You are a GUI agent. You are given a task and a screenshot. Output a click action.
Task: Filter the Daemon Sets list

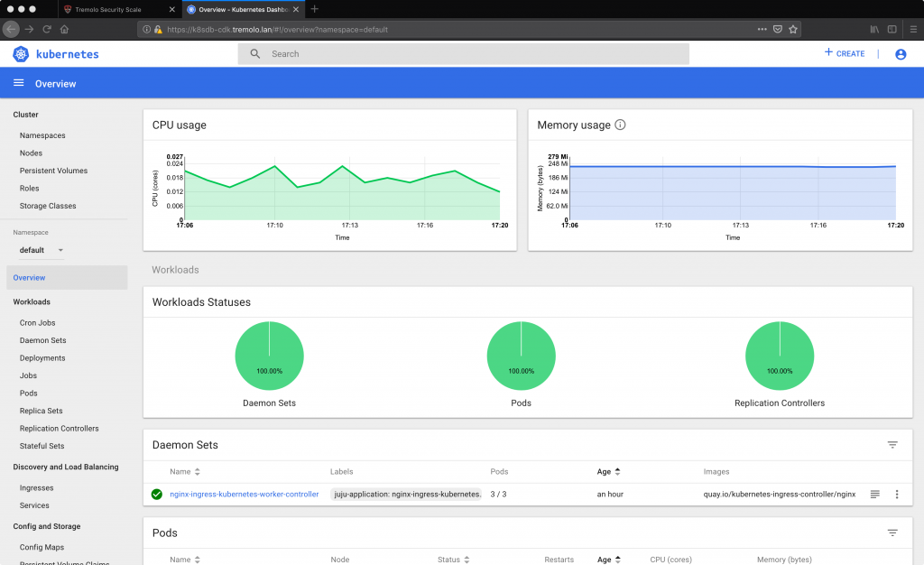click(892, 445)
